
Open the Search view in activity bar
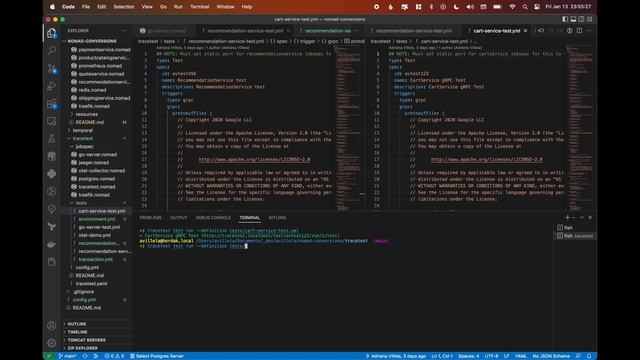pos(52,50)
